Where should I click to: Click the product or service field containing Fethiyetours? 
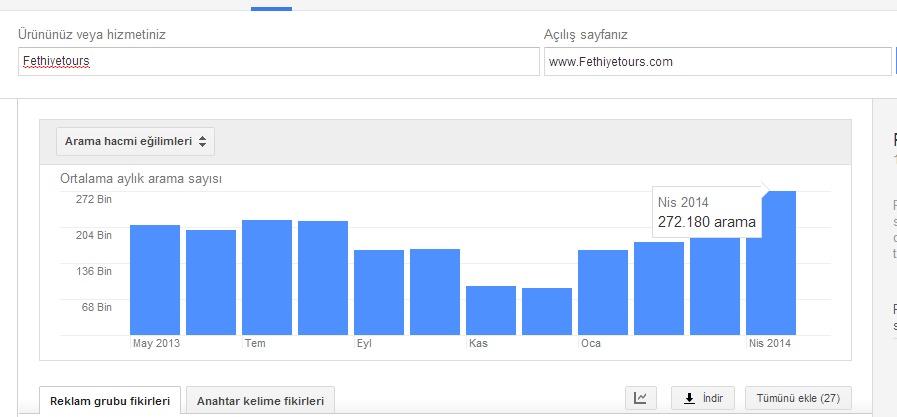[279, 61]
